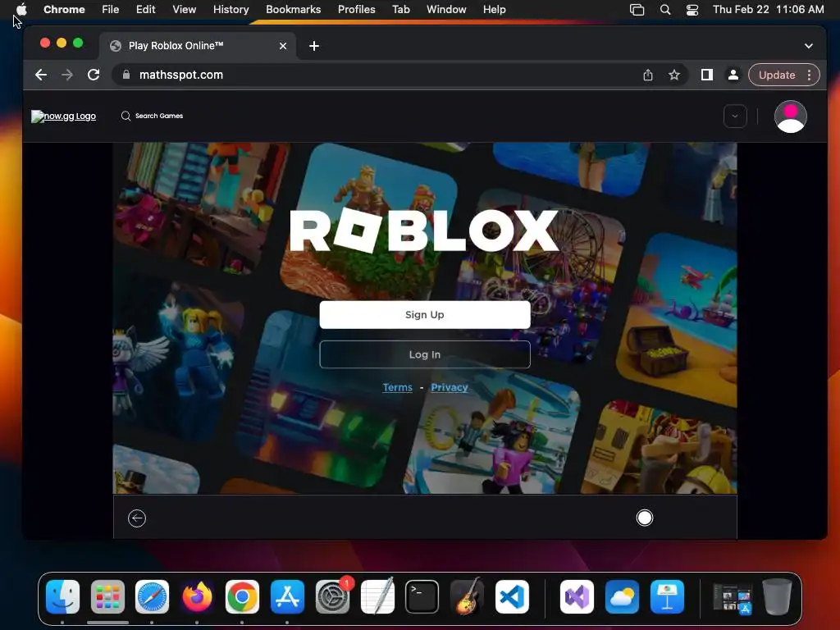Reload the mathsspot.com page
The height and width of the screenshot is (630, 840).
(x=94, y=75)
